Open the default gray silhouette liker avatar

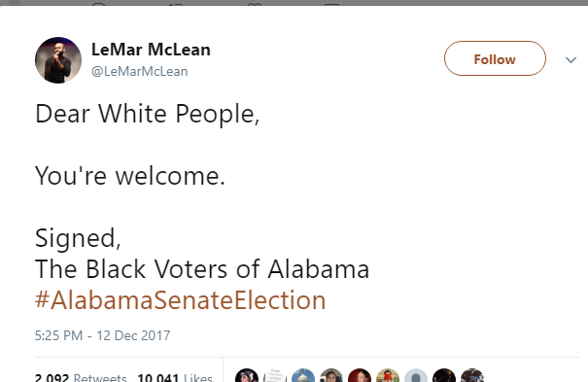416,376
